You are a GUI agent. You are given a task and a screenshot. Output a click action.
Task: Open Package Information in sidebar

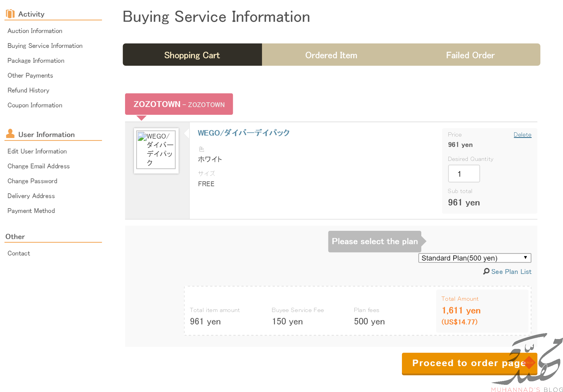(x=36, y=61)
